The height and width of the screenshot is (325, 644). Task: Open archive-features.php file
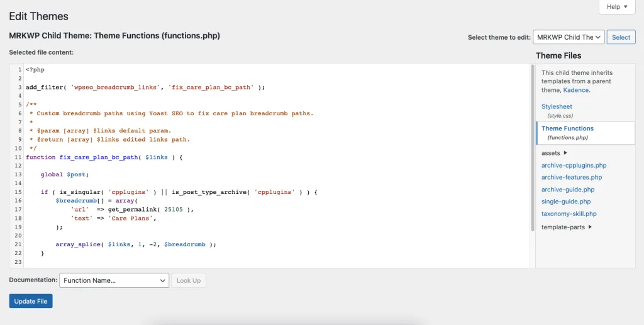tap(572, 178)
